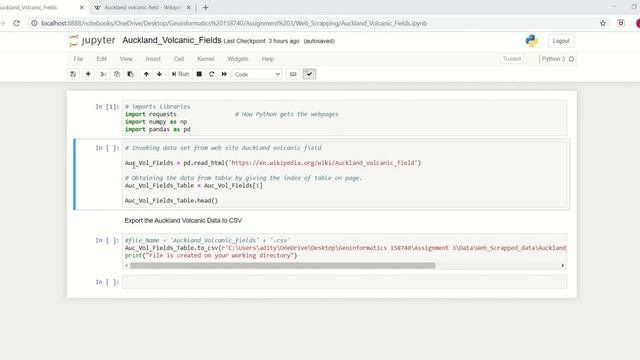Click the checkmark toolbar button next to the keyboard icon
The image size is (640, 360).
[309, 74]
